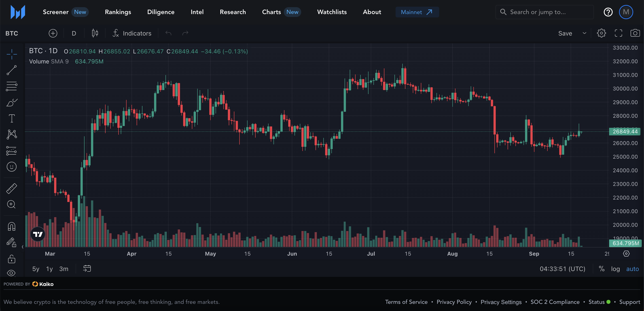The height and width of the screenshot is (311, 644).
Task: Open the Indicators menu
Action: coord(132,33)
